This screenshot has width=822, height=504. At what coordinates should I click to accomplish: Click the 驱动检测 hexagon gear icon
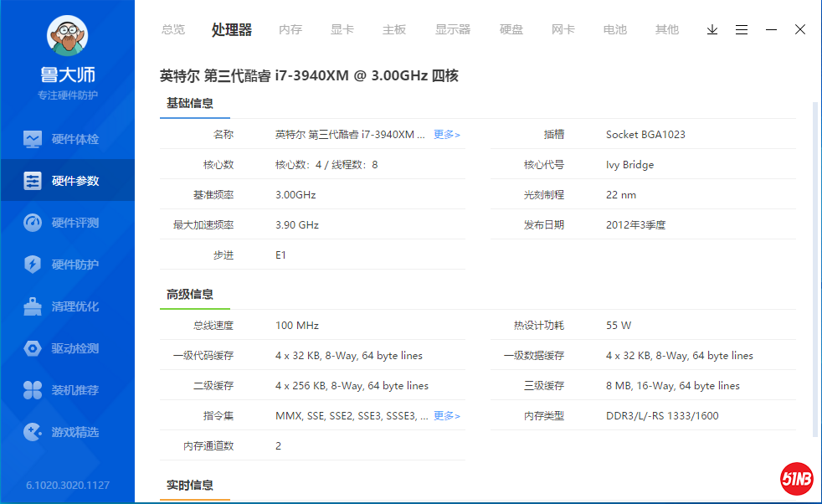click(x=33, y=348)
